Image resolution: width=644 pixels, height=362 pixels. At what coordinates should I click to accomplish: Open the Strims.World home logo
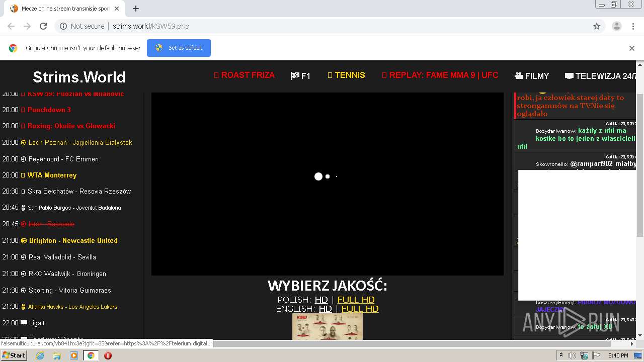click(x=79, y=77)
